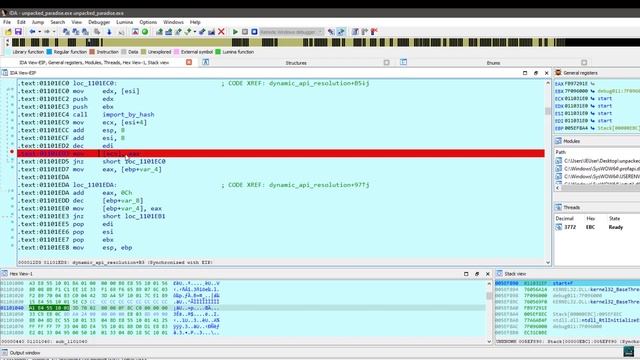Click the toolbar icon just left of the red X
Viewport: 640px width, 360px height.
[x=211, y=32]
